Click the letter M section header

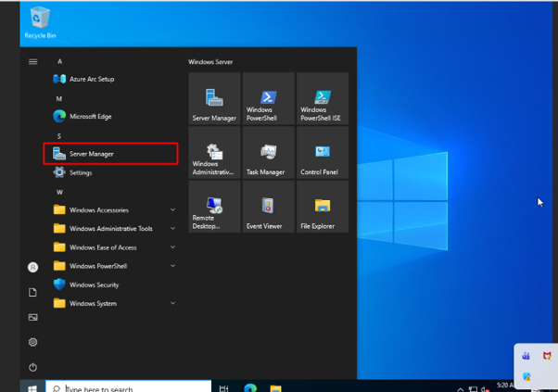pyautogui.click(x=59, y=98)
